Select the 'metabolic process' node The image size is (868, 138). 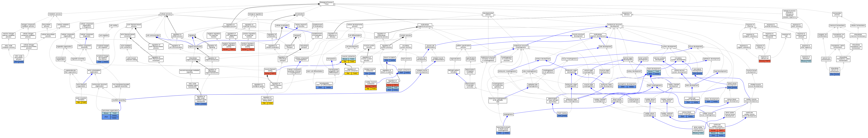click(x=55, y=14)
